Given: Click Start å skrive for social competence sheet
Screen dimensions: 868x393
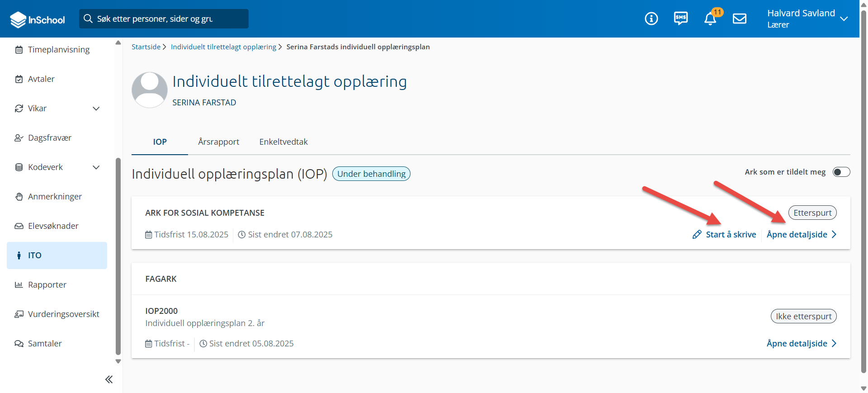Looking at the screenshot, I should pyautogui.click(x=724, y=234).
